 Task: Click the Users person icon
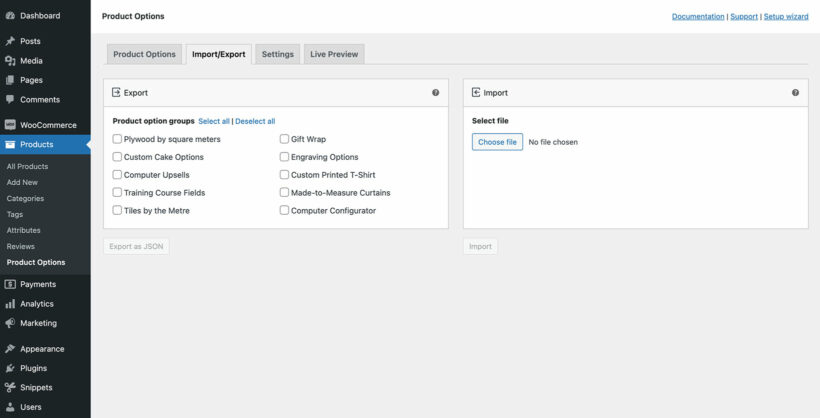(x=9, y=407)
